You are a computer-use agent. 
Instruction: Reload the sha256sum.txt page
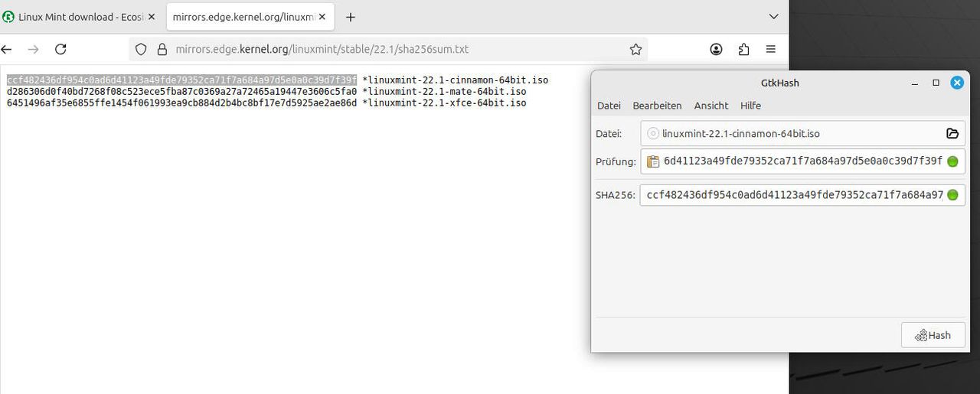tap(60, 49)
